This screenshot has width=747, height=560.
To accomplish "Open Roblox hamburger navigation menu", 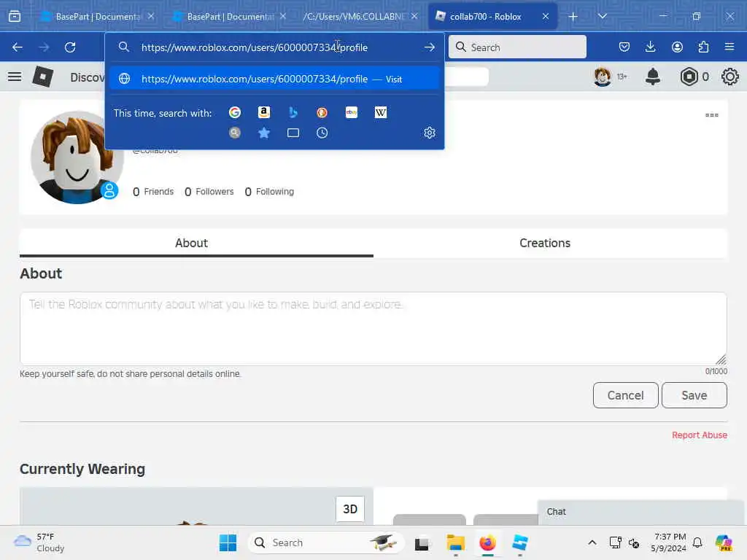I will point(15,77).
